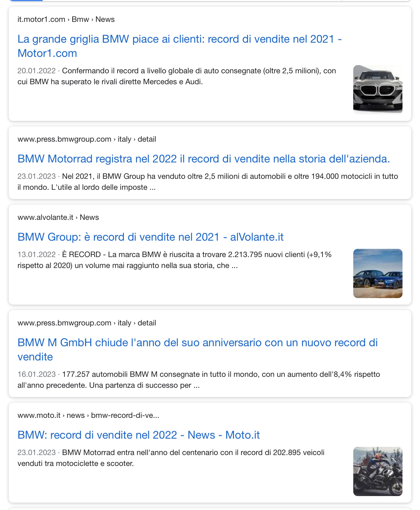Click the date 13.01.2022 in alVolante snippet
The width and height of the screenshot is (420, 510).
(37, 255)
